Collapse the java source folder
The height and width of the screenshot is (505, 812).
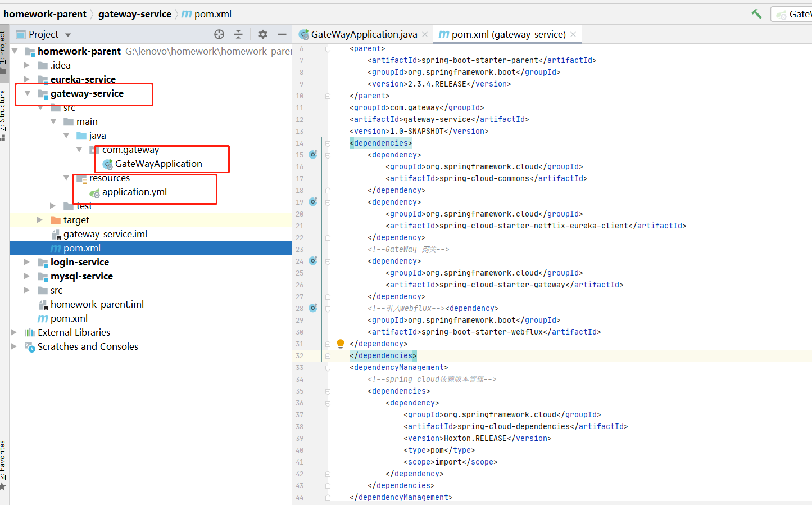click(x=66, y=136)
